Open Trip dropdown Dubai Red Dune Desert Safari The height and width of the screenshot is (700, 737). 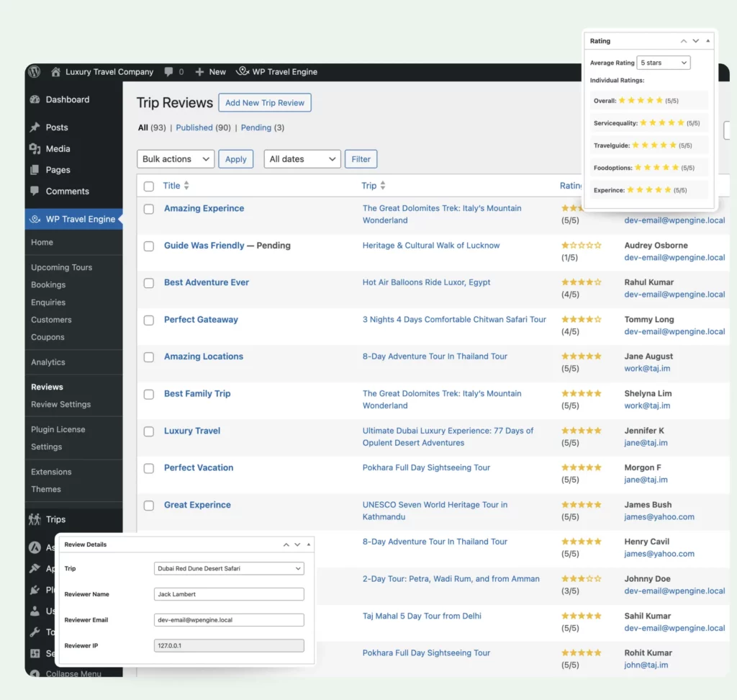[x=229, y=568]
